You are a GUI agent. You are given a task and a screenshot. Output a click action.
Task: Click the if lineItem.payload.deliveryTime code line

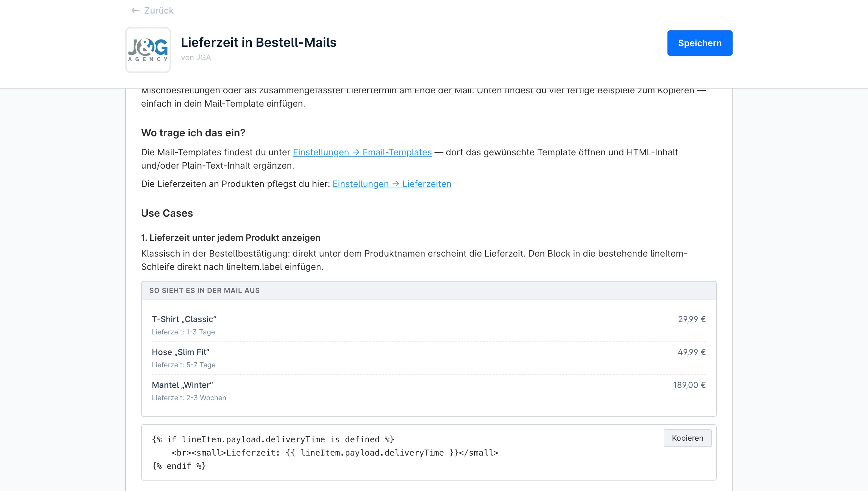(x=273, y=439)
